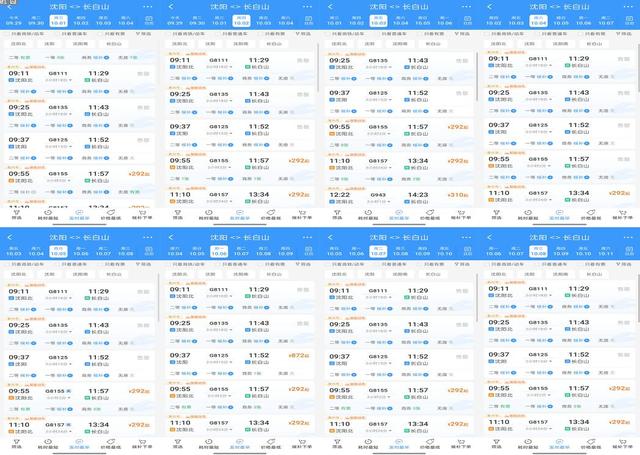Image resolution: width=640 pixels, height=455 pixels.
Task: Open the calendar on the 10.04 screen
Action: pos(629,20)
